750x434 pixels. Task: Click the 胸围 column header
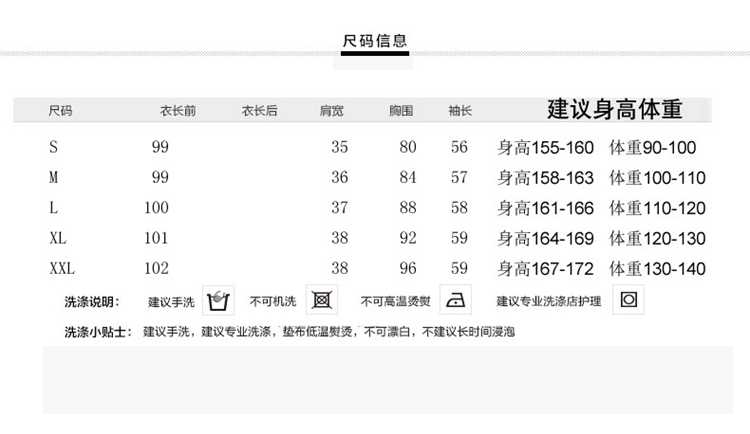coord(401,111)
